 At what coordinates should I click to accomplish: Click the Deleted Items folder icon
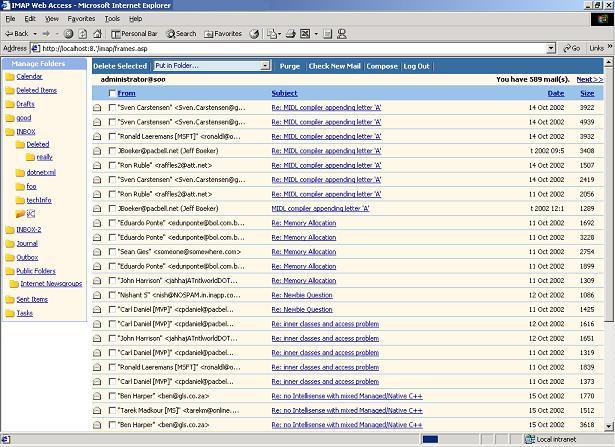10,90
